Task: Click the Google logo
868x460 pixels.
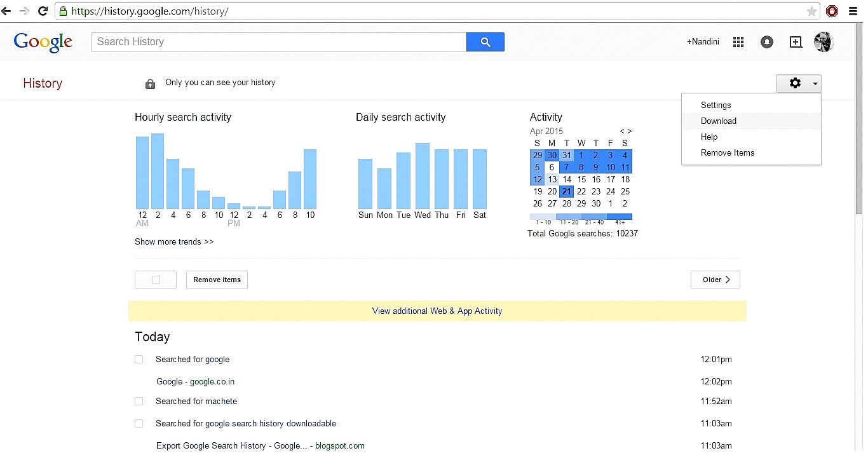Action: [43, 42]
